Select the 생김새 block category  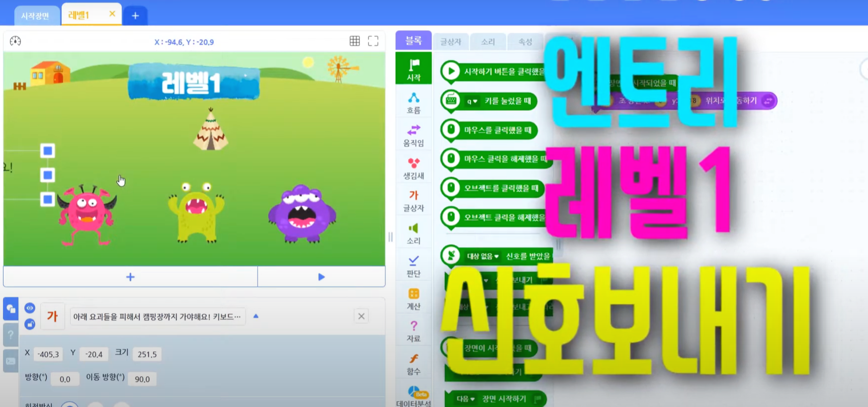(414, 168)
